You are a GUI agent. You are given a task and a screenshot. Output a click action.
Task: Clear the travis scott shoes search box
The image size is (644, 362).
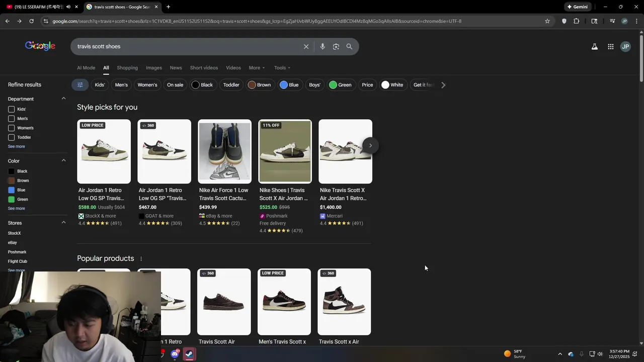(x=306, y=46)
